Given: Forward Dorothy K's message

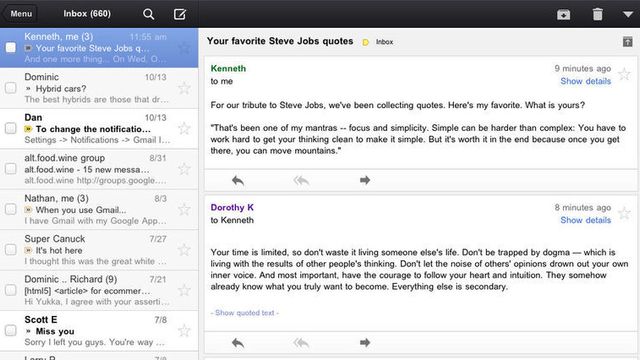Looking at the screenshot, I should tap(365, 342).
